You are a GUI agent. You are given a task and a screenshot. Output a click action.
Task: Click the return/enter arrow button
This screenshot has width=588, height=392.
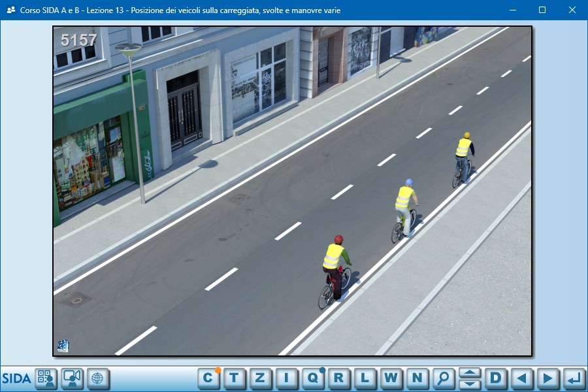click(x=574, y=378)
